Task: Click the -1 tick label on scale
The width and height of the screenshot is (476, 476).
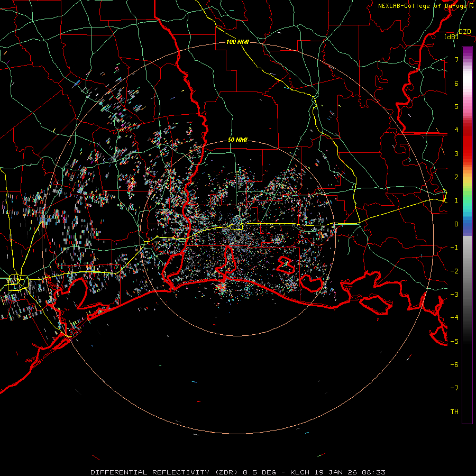Action: coord(454,248)
